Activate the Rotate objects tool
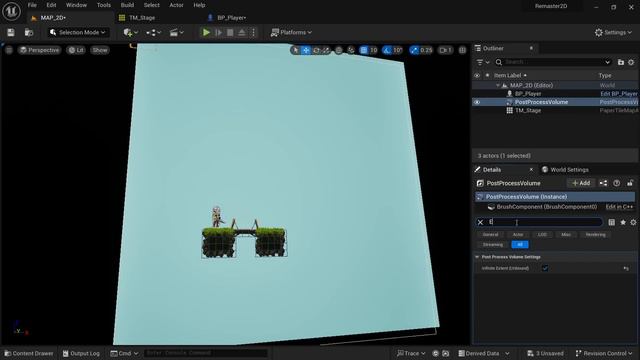640x360 pixels. tap(316, 50)
